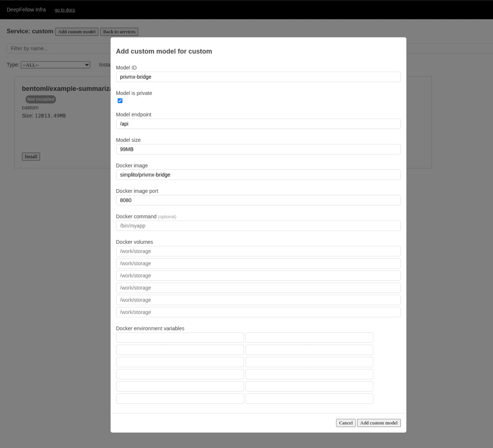493x448 pixels.
Task: Click the header "Add custom model" button
Action: pyautogui.click(x=76, y=32)
